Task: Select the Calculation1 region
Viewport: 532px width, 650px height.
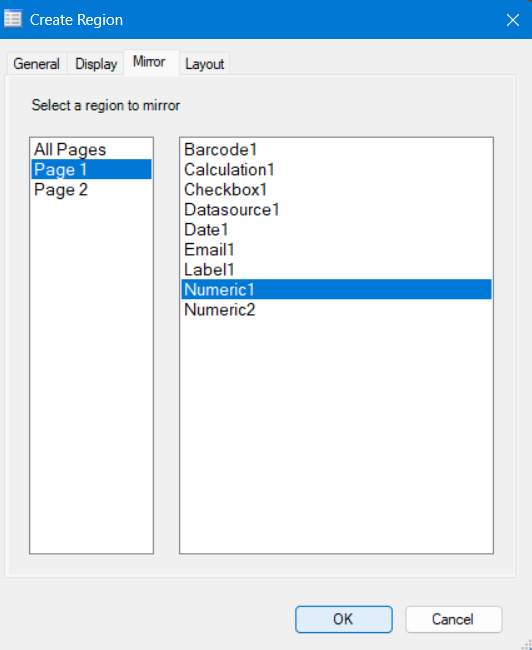Action: click(336, 169)
